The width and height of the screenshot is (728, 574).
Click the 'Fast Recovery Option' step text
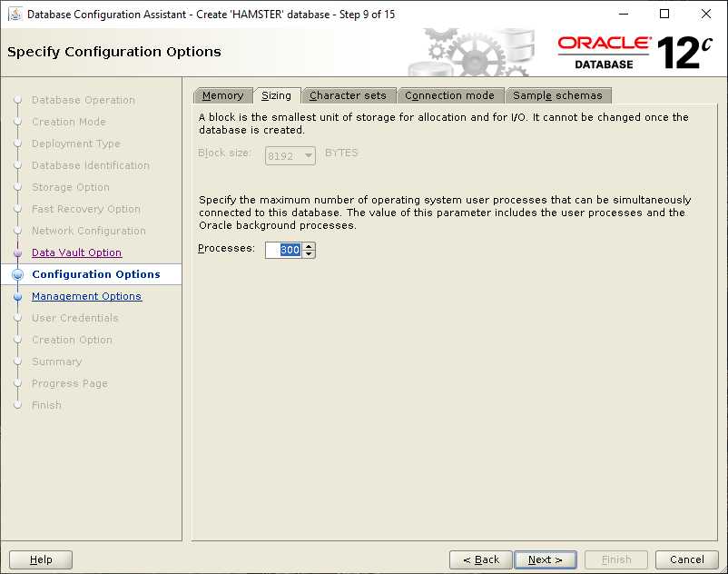(x=86, y=209)
